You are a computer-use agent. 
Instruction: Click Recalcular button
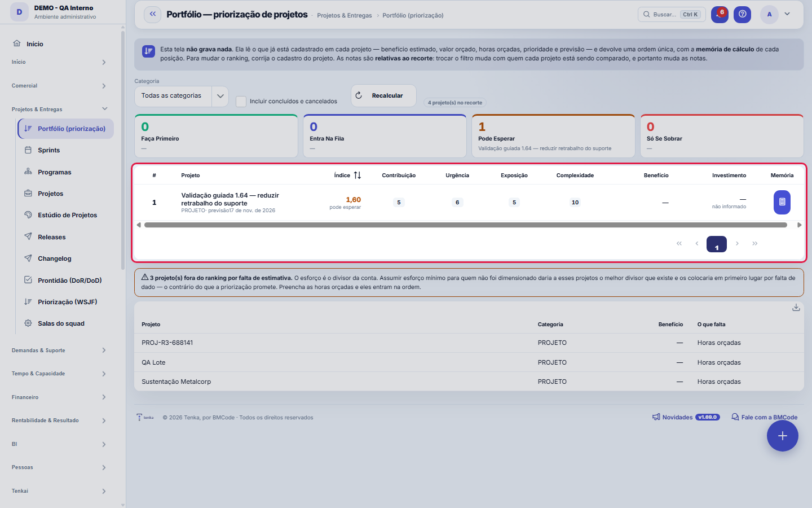(x=383, y=96)
